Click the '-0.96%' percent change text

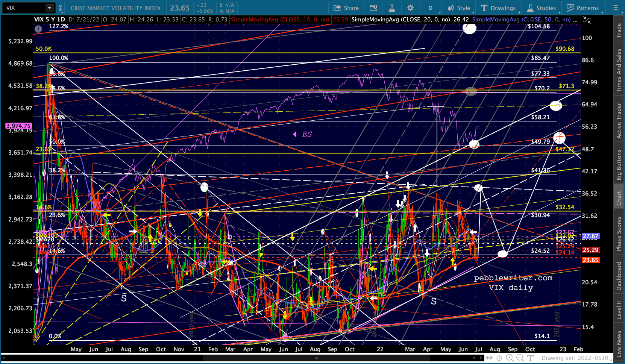[x=205, y=11]
